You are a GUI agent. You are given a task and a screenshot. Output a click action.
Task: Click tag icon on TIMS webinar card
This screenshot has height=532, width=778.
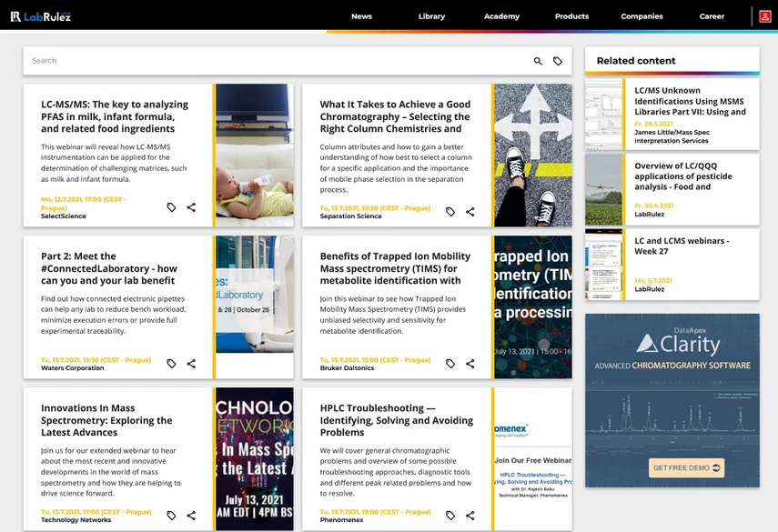coord(450,364)
